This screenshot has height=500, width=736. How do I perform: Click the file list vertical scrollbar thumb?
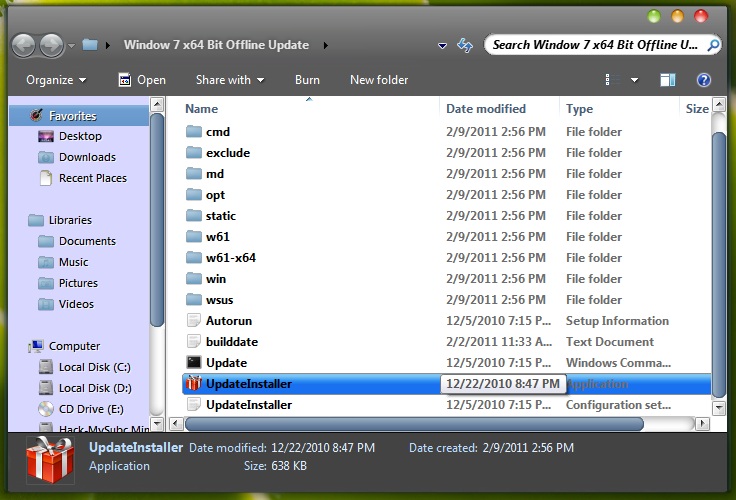pyautogui.click(x=719, y=265)
